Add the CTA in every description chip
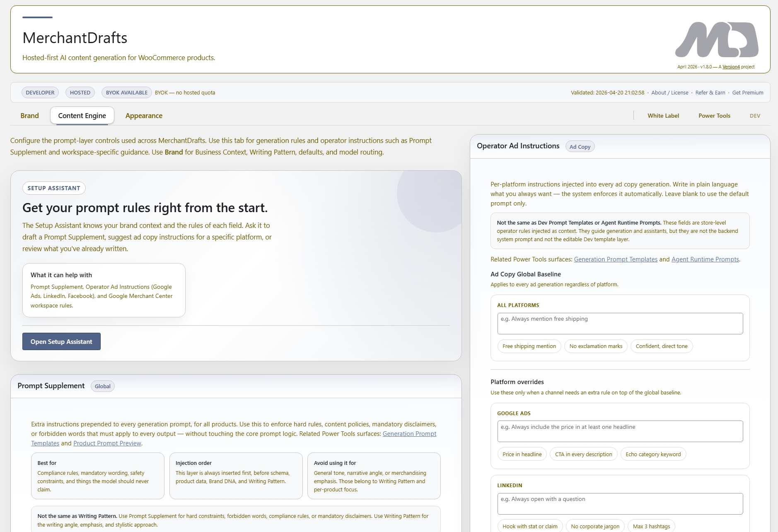Screen dimensions: 778x532 click(x=583, y=455)
